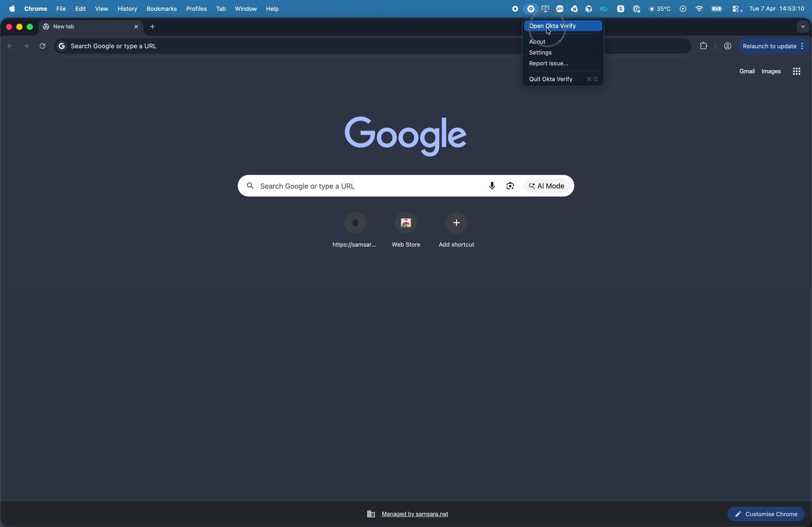
Task: Open the Help menu
Action: (x=272, y=9)
